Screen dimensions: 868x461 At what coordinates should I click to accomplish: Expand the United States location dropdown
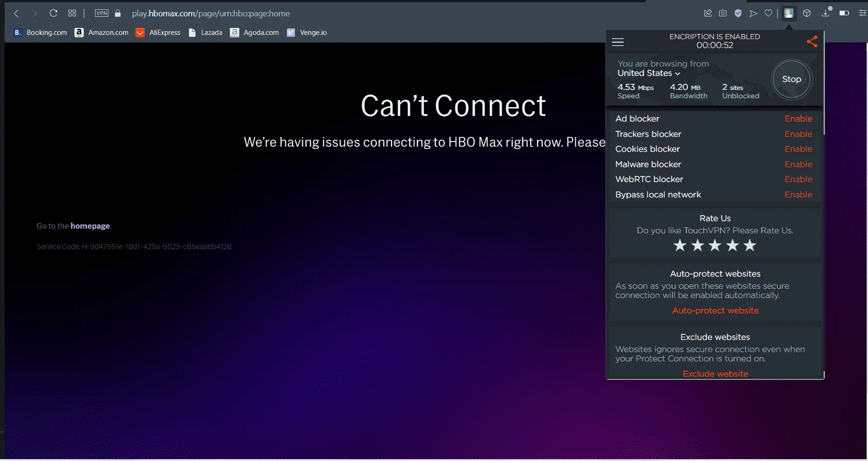pyautogui.click(x=649, y=73)
